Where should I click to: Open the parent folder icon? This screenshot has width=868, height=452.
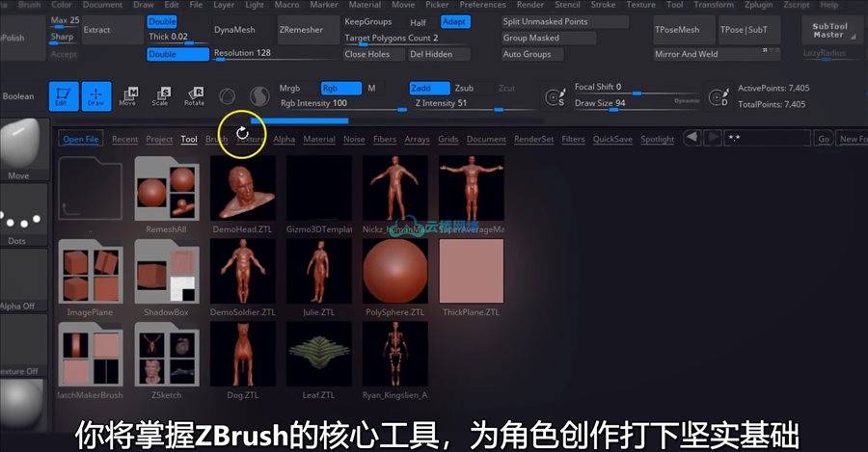pyautogui.click(x=91, y=189)
